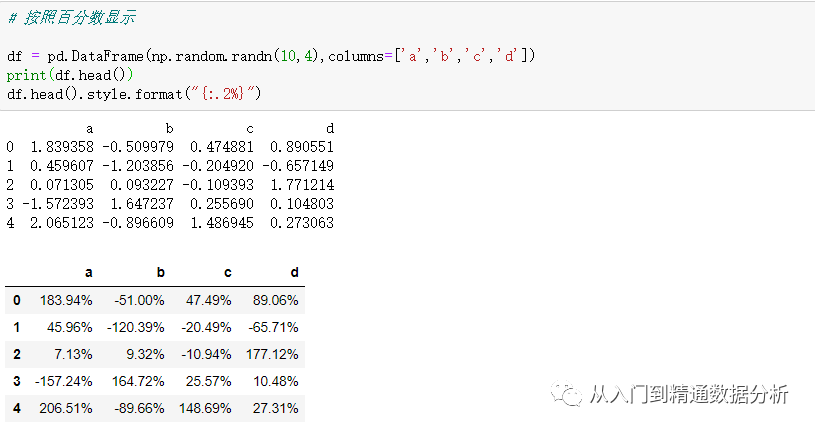
Task: Click the 0.273063 value in printed output
Action: [302, 223]
